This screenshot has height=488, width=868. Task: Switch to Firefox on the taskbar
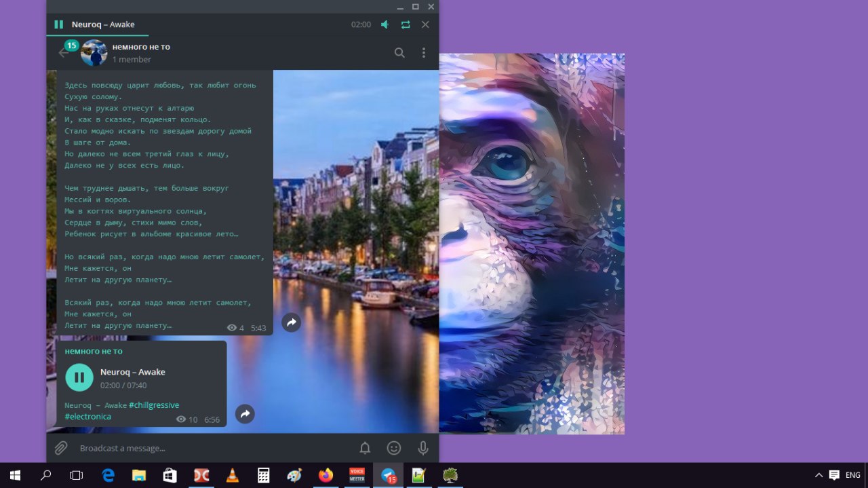(x=325, y=476)
